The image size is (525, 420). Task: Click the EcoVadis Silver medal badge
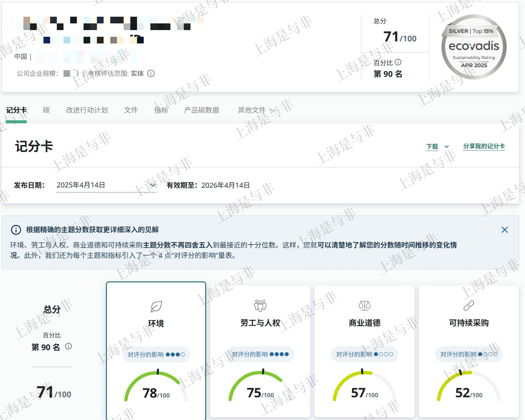(474, 47)
